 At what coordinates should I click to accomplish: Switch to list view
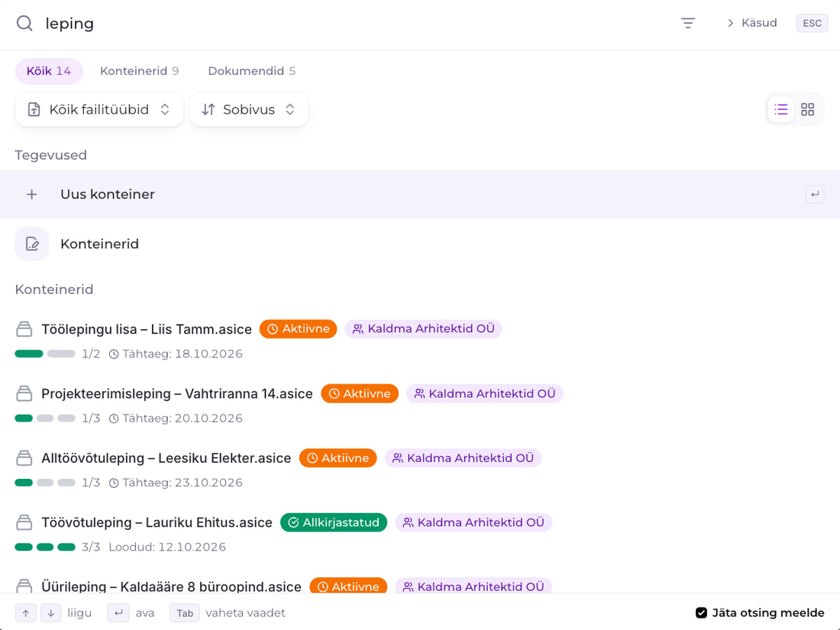(x=781, y=109)
